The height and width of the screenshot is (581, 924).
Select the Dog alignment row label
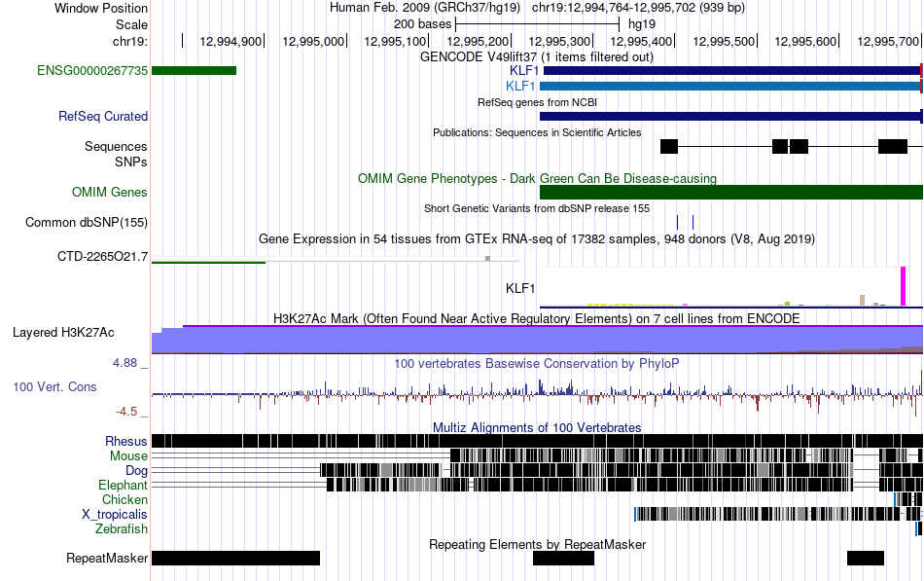(136, 470)
